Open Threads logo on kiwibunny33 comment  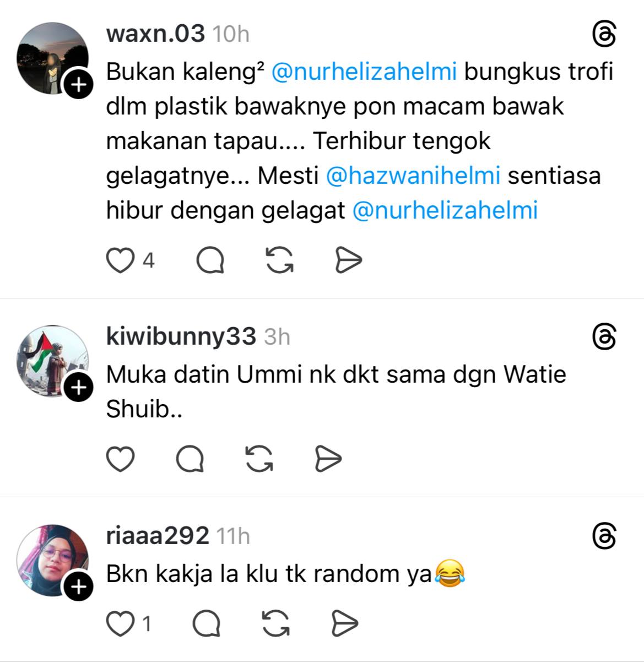click(604, 336)
